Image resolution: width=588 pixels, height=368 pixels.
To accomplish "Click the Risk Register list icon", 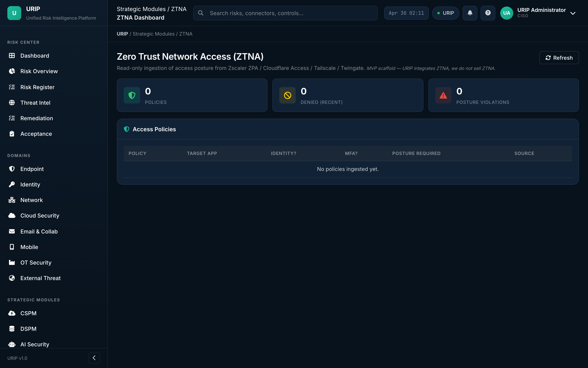I will coord(12,87).
